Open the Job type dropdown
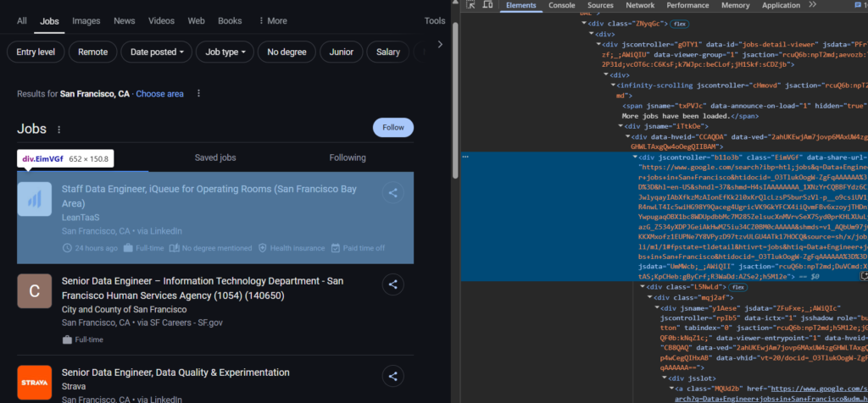 click(x=226, y=52)
